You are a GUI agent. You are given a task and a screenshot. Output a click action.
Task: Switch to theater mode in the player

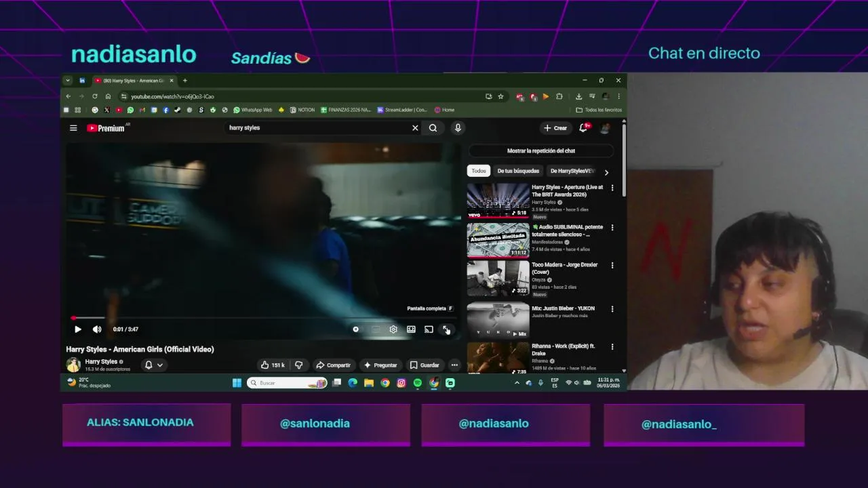click(x=411, y=329)
